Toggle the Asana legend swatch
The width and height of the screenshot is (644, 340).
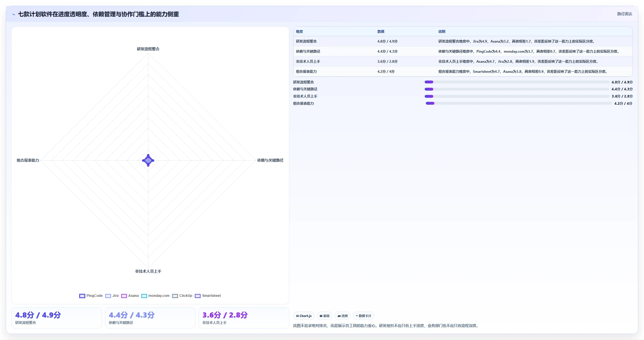(x=124, y=296)
